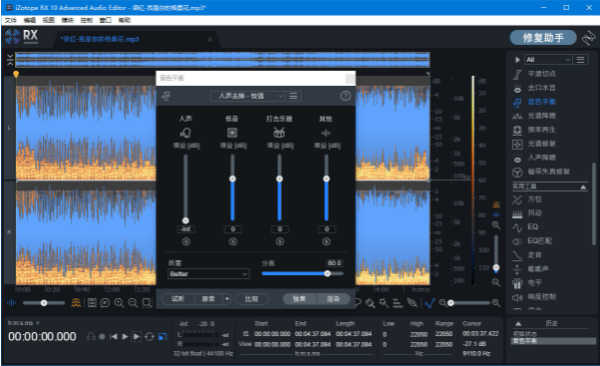Open the 抖动 dither module
The height and width of the screenshot is (366, 600).
coord(535,213)
